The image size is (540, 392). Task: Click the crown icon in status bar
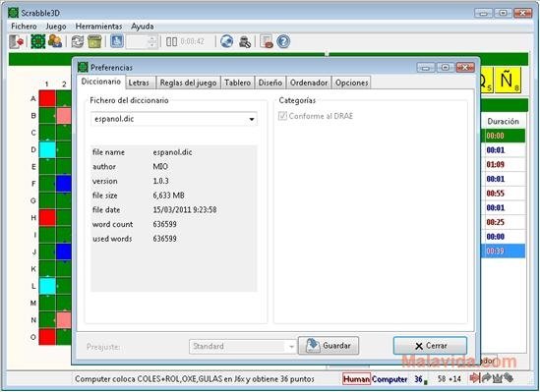point(497,378)
